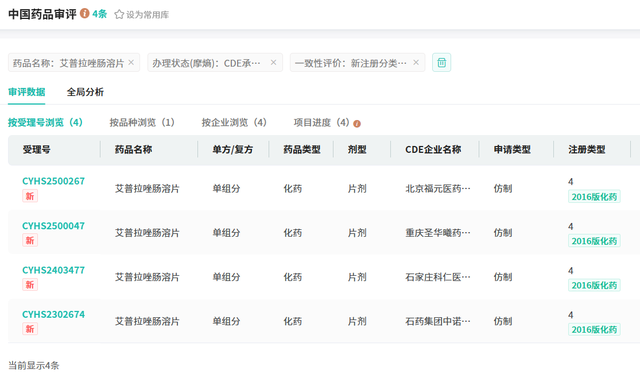640x381 pixels.
Task: Open the 按企业浏览 (4) view
Action: tap(234, 123)
